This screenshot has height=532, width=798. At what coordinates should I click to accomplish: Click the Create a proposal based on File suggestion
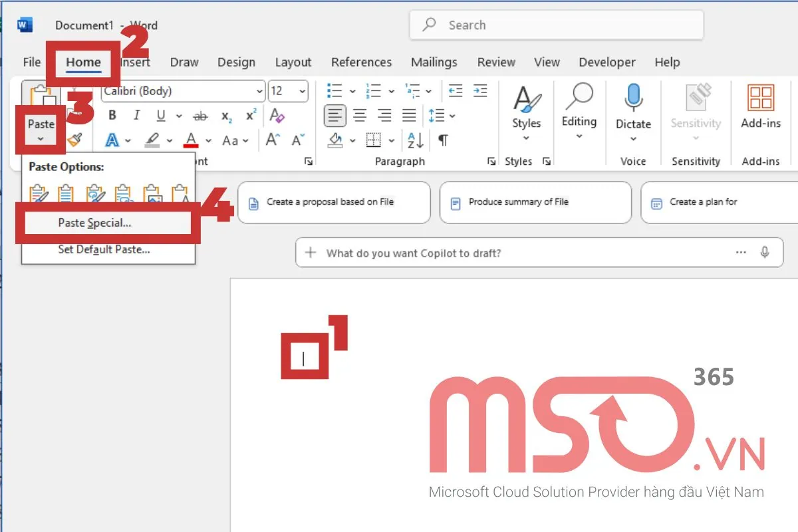pos(334,203)
